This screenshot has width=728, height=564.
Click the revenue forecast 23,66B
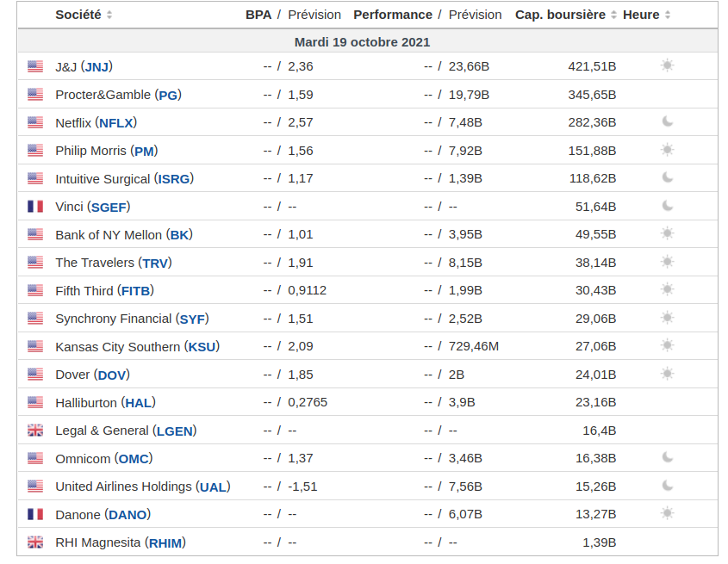coord(469,66)
